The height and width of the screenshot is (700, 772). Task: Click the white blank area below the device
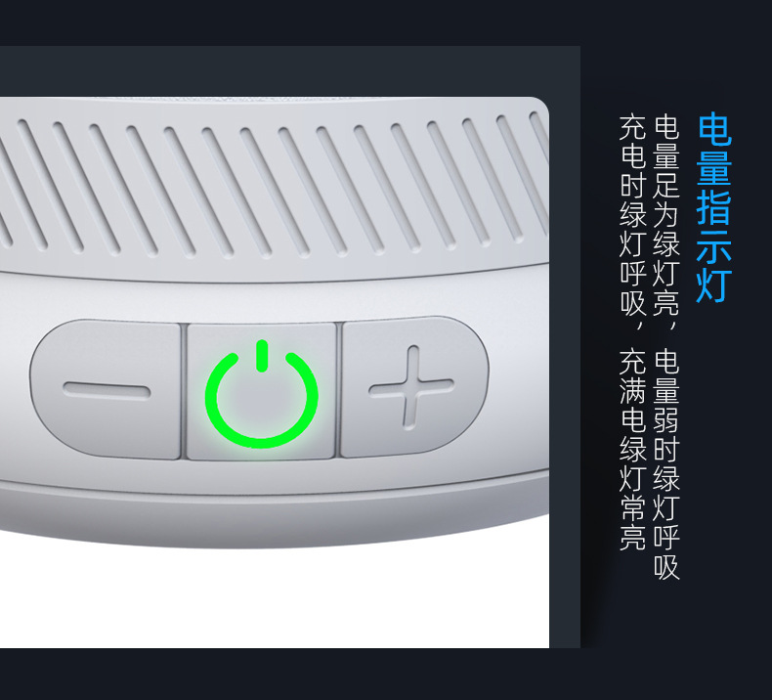coord(275,598)
